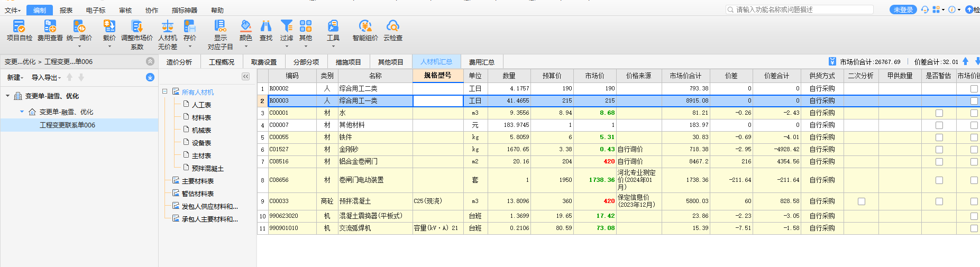Collapse top-level 变更单-融雪、优化 project node

(x=7, y=96)
